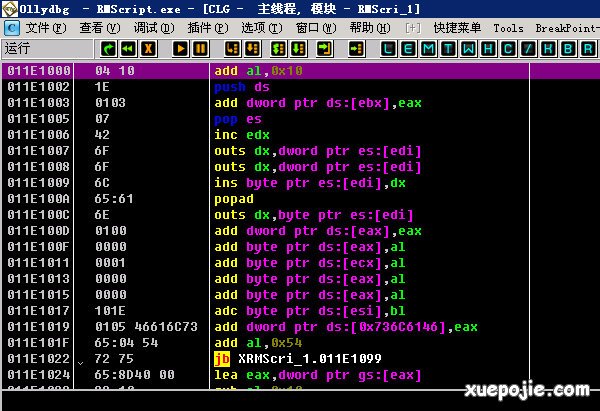The width and height of the screenshot is (600, 411).
Task: Click the 运行 status label
Action: tap(17, 49)
